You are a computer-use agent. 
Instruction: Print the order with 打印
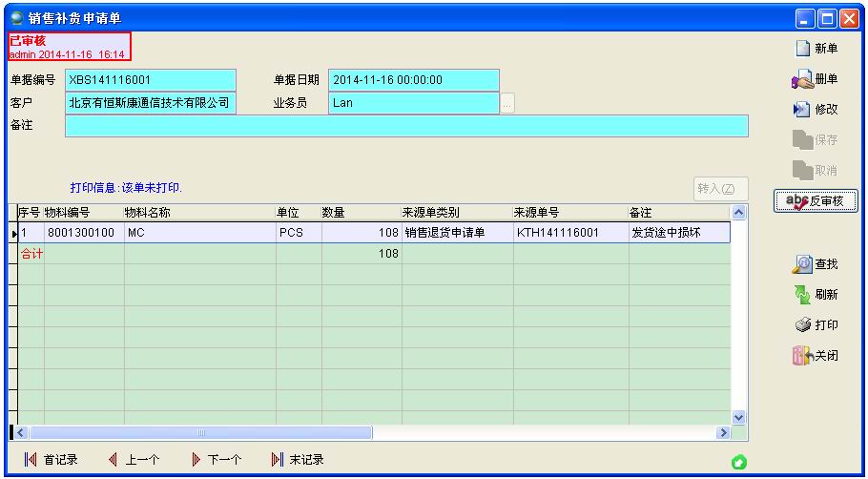[816, 325]
